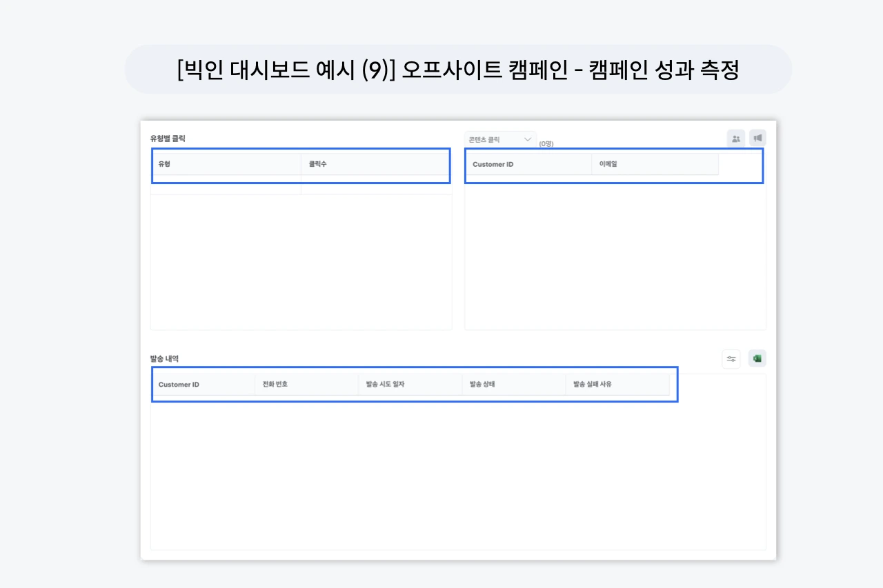Click the filter settings icon above 발송 내역

pos(731,358)
